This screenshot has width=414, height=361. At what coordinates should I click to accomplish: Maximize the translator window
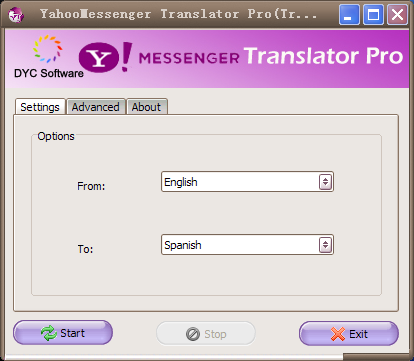[373, 15]
